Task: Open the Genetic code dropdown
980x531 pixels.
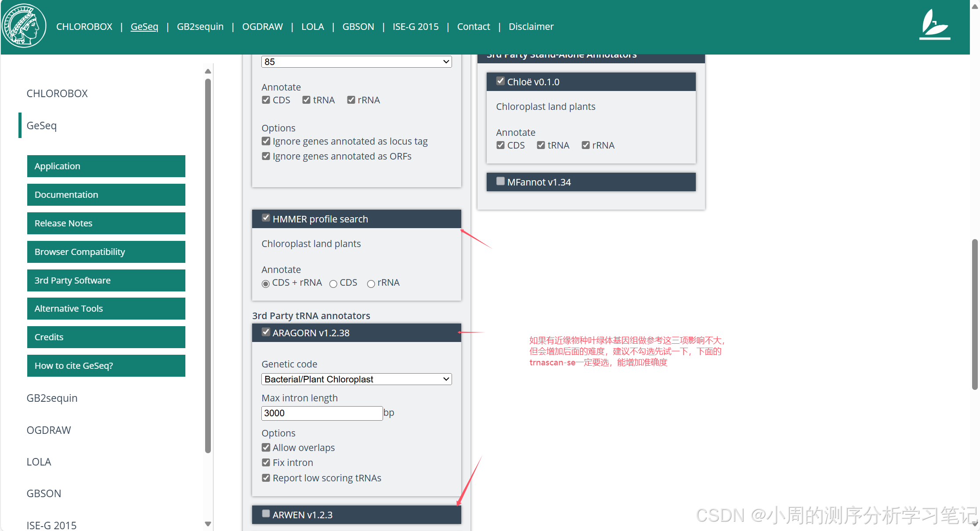Action: pyautogui.click(x=356, y=379)
